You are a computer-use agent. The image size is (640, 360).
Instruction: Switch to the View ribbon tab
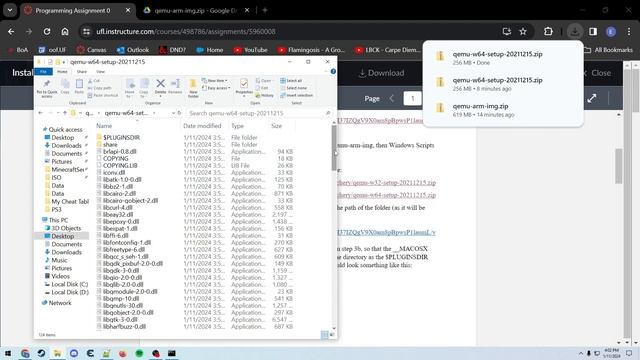(100, 71)
